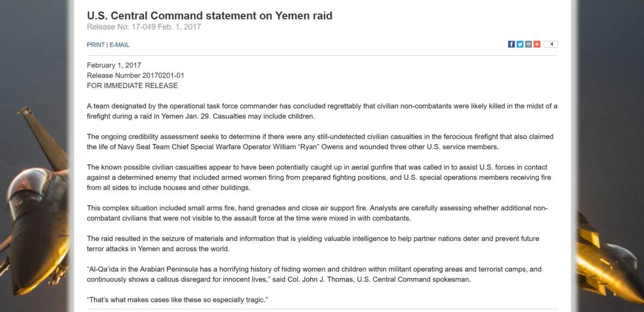Open the PRINT link
The height and width of the screenshot is (312, 644).
coord(96,45)
